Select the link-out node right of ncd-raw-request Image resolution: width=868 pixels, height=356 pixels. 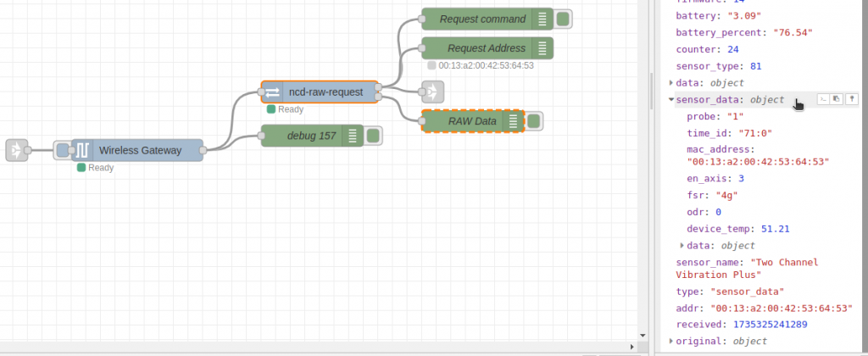433,92
